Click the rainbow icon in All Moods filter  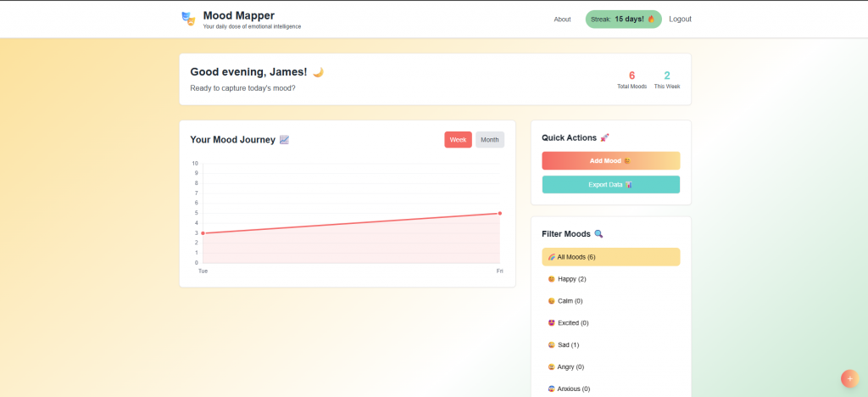(x=552, y=257)
